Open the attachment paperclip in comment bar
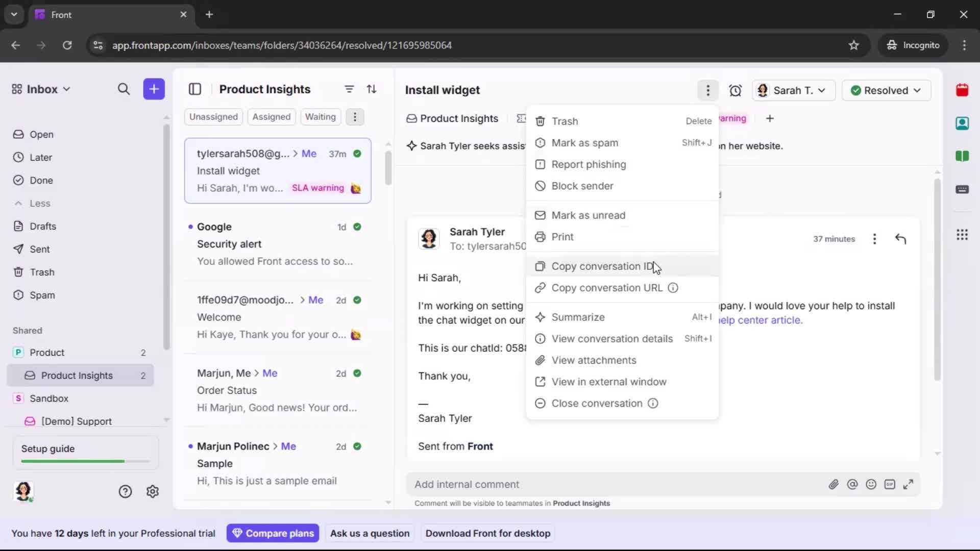980x551 pixels. click(x=834, y=484)
